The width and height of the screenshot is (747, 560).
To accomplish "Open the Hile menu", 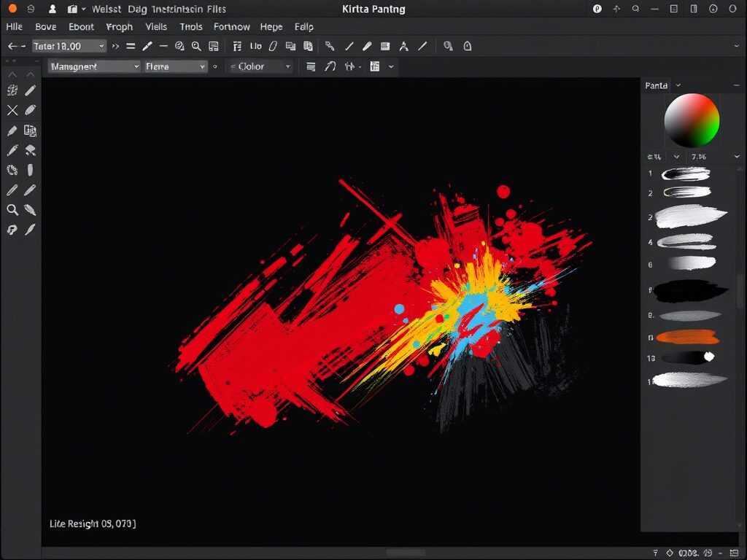I will (15, 27).
